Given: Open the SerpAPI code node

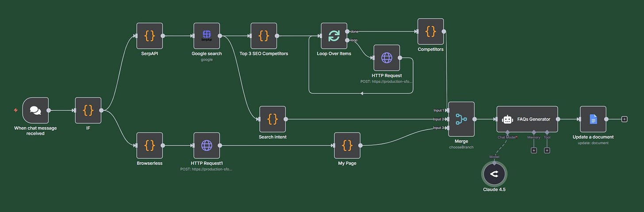Looking at the screenshot, I should pyautogui.click(x=150, y=36).
